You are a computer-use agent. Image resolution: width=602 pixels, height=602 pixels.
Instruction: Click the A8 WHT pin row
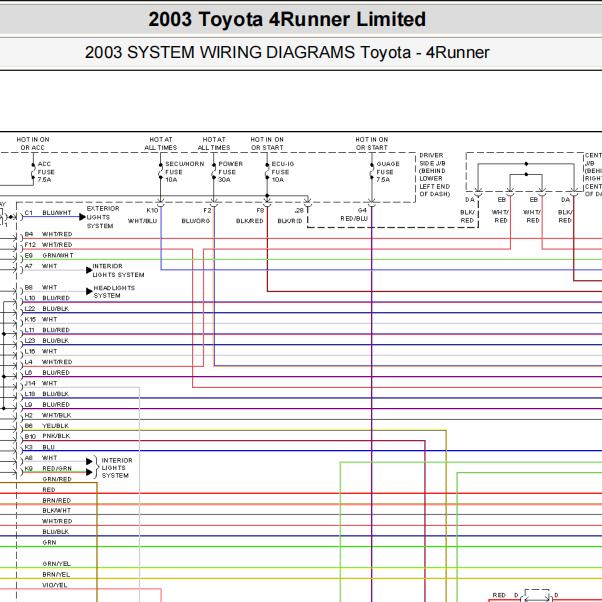41,458
